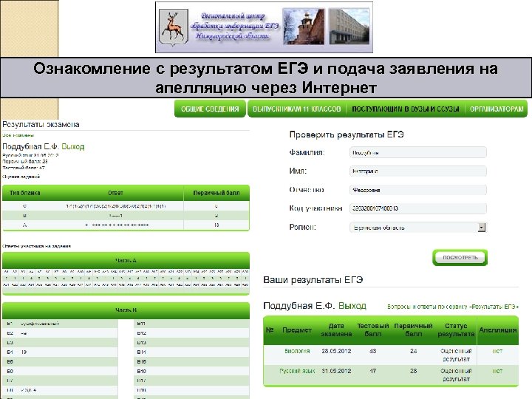Open the ВЫПУСКНИКАМ 11 КЛАССОВ tab
The width and height of the screenshot is (532, 399).
coord(297,109)
